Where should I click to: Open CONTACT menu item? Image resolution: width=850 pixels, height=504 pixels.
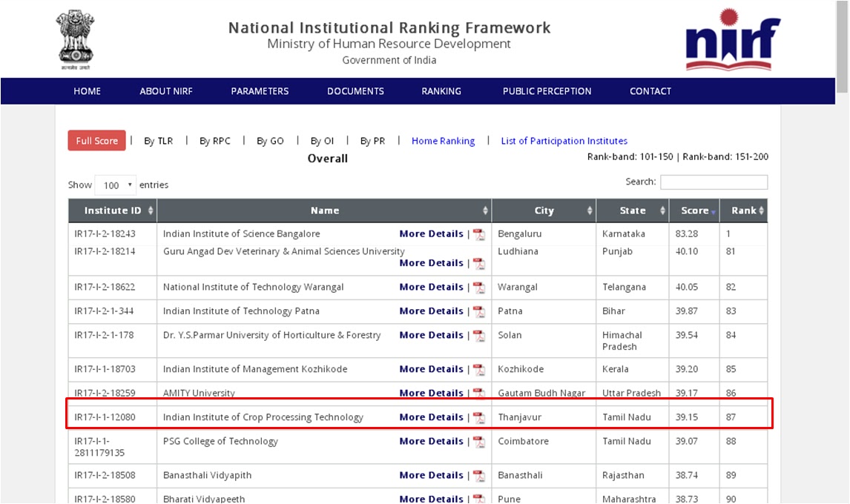pos(650,91)
